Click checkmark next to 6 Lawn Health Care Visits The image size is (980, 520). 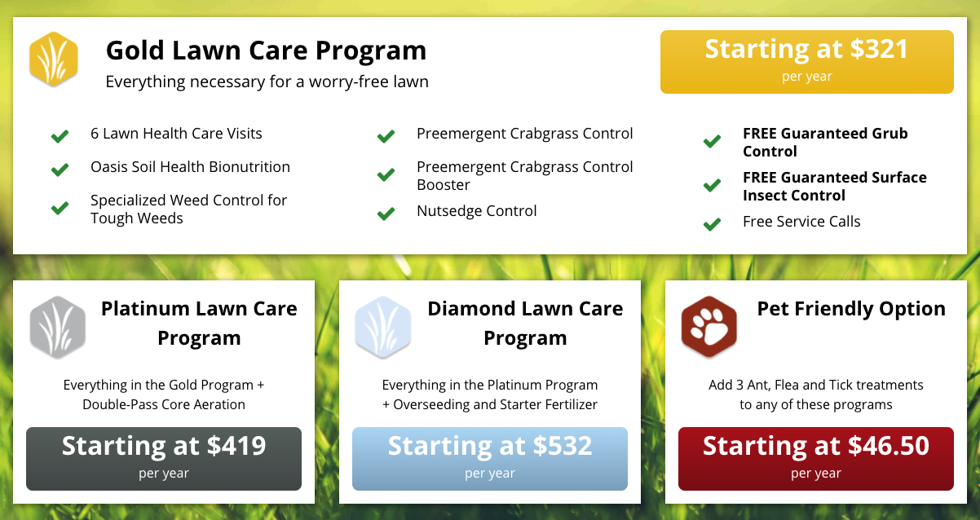60,136
